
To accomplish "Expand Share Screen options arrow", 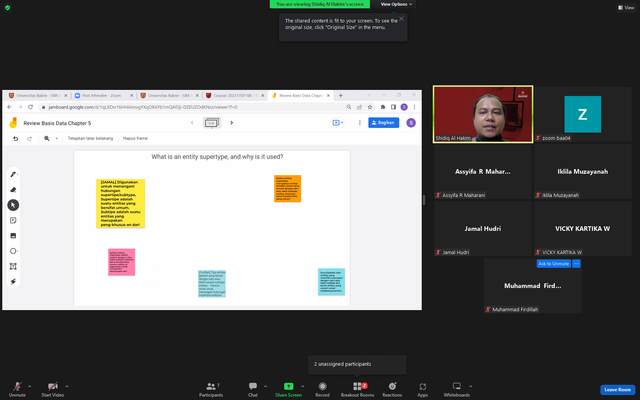I will pyautogui.click(x=302, y=386).
